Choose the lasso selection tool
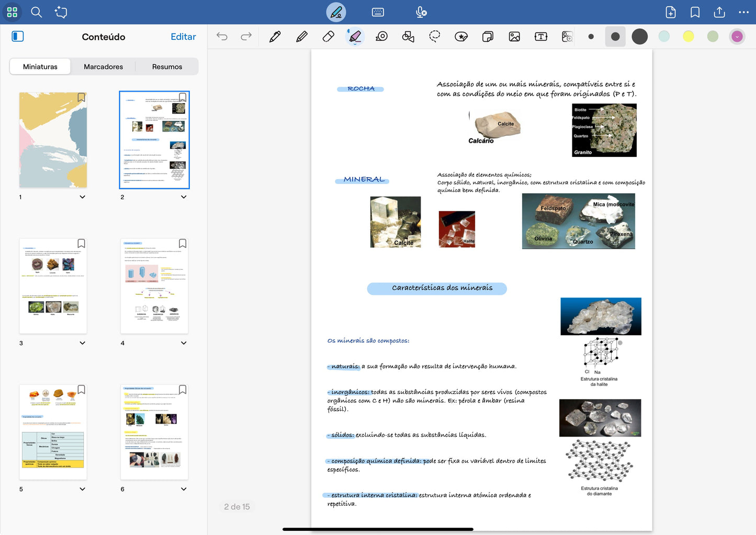Image resolution: width=756 pixels, height=535 pixels. pos(435,37)
